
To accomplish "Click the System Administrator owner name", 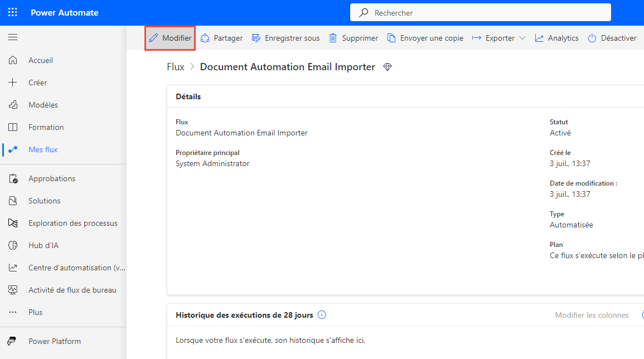I will (x=212, y=163).
